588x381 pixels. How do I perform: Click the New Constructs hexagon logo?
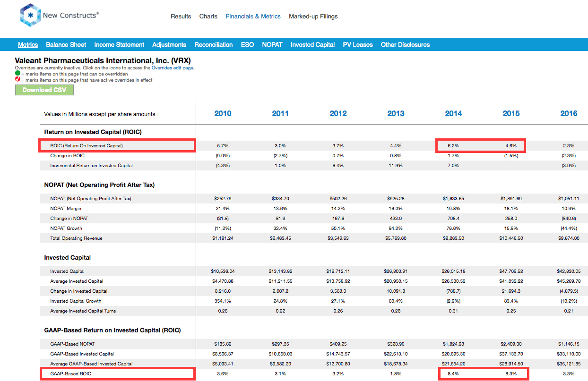pyautogui.click(x=31, y=15)
